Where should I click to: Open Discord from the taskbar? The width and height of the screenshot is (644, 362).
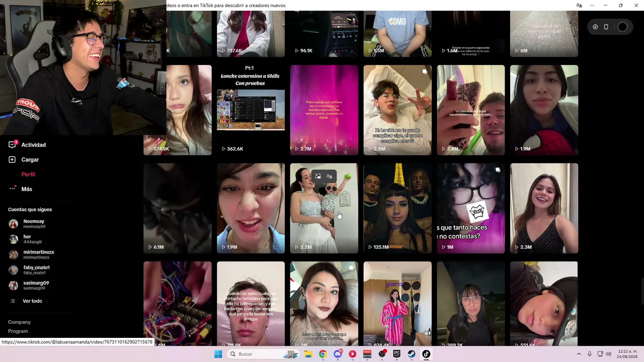(338, 354)
